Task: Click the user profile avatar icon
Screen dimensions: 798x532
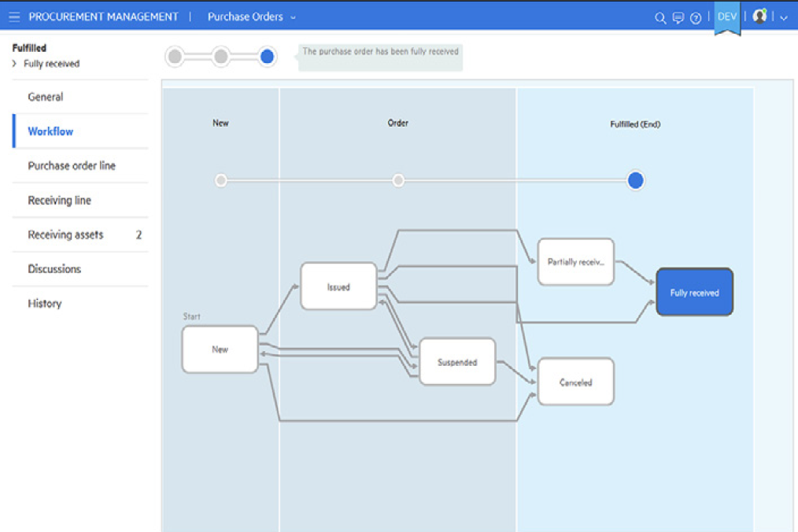Action: [758, 15]
